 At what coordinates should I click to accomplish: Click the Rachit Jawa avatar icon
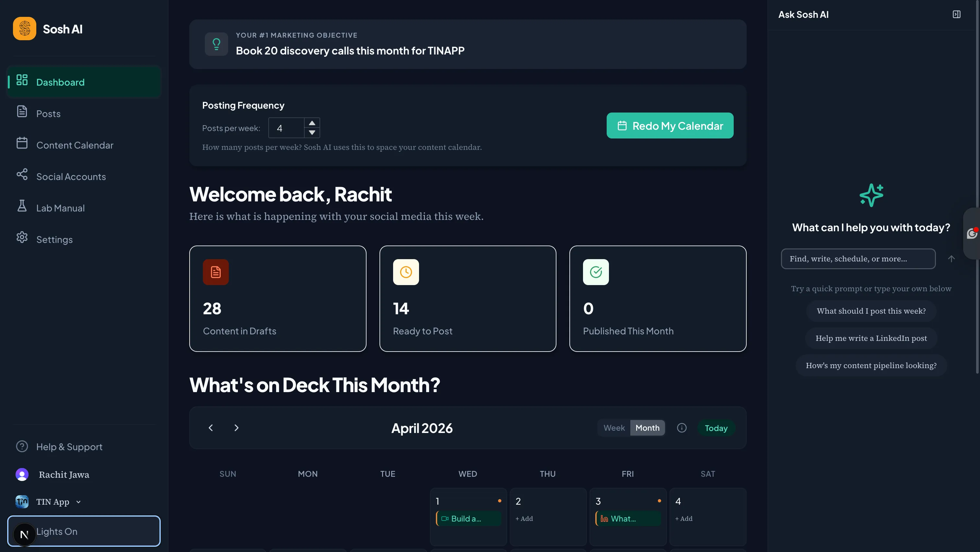click(x=22, y=474)
